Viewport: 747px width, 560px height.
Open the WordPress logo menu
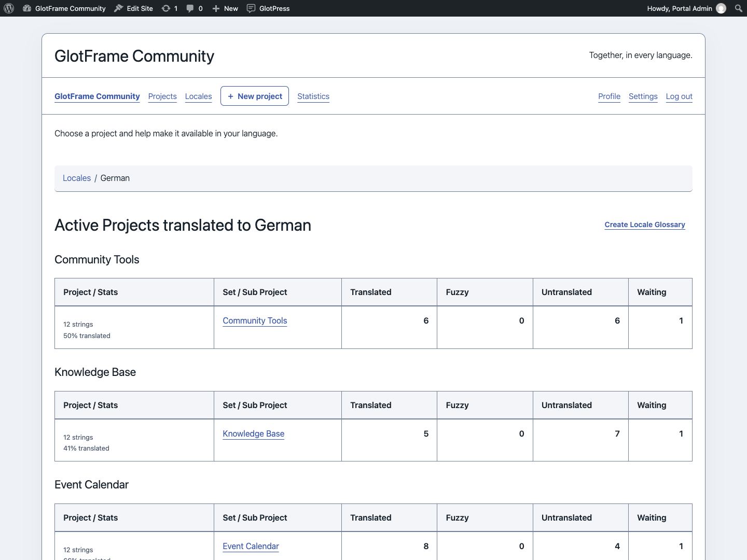tap(9, 8)
